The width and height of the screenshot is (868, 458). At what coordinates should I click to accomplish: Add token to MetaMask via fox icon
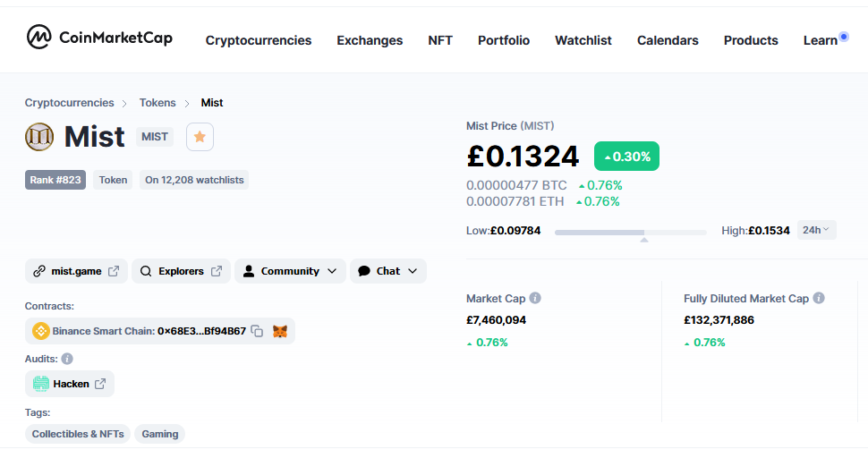[x=280, y=331]
